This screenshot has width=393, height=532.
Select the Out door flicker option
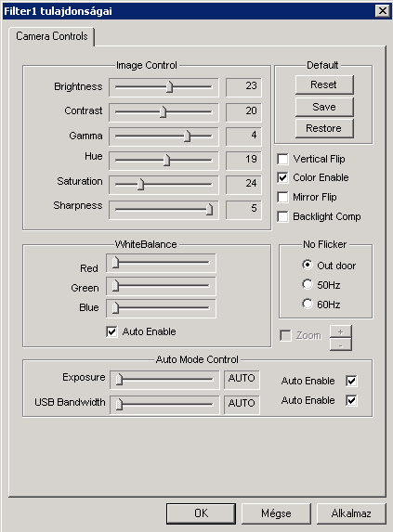coord(308,265)
